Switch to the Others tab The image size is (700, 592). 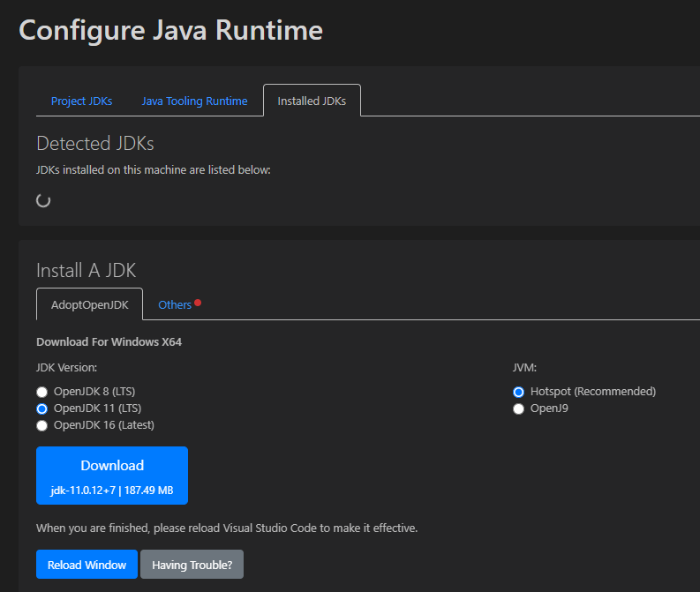[175, 304]
